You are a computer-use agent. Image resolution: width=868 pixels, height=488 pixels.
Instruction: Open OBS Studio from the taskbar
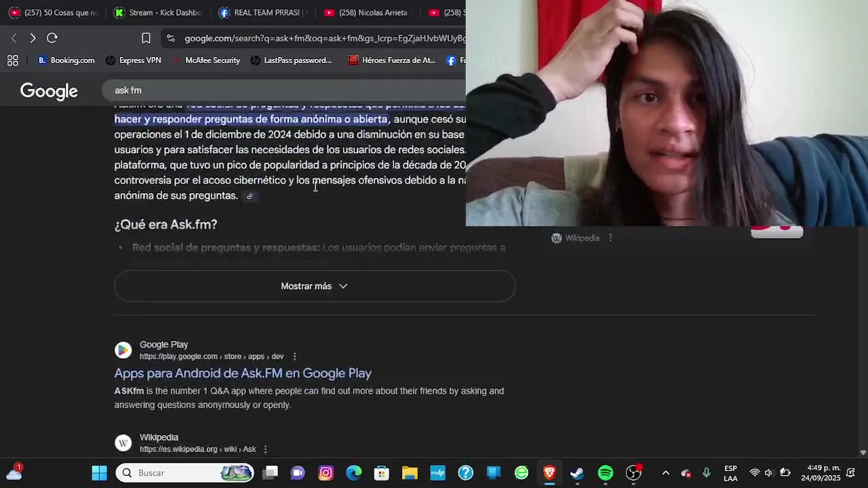click(x=633, y=472)
